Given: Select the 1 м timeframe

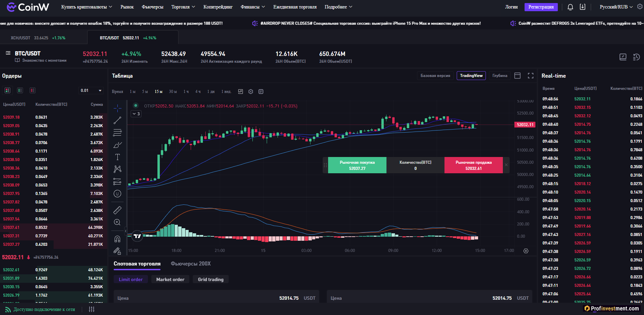Looking at the screenshot, I should click(133, 92).
